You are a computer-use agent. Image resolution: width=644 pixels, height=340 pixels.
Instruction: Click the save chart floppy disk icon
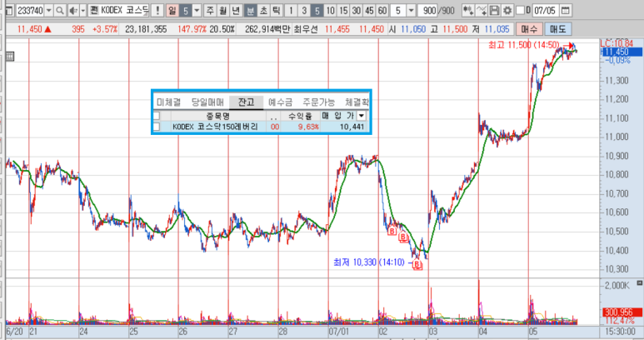(495, 10)
